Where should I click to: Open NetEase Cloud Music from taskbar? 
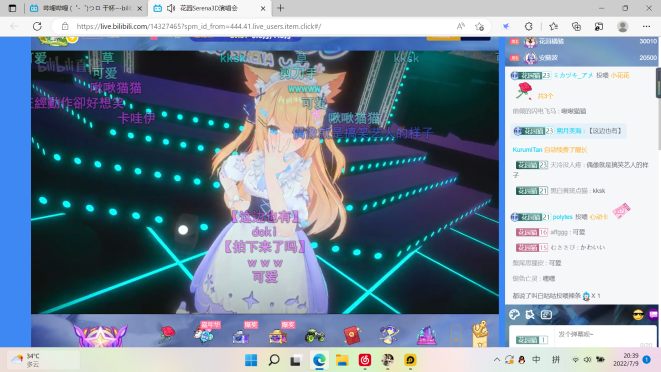(x=365, y=360)
